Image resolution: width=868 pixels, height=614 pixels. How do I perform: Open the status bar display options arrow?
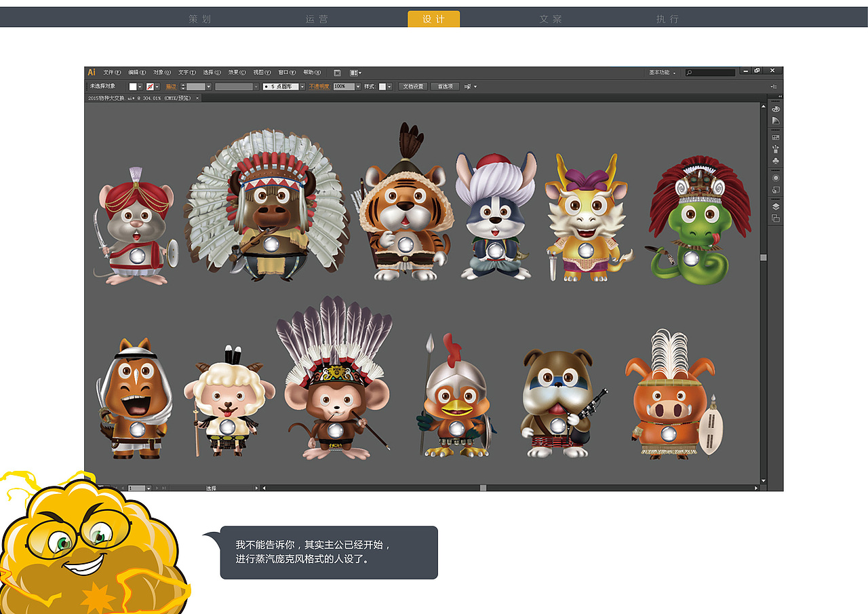tap(256, 488)
